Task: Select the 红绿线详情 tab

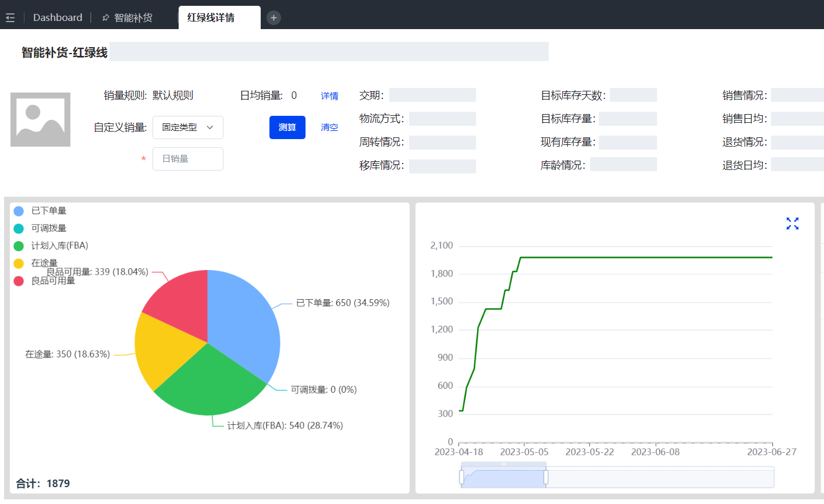Action: tap(211, 17)
